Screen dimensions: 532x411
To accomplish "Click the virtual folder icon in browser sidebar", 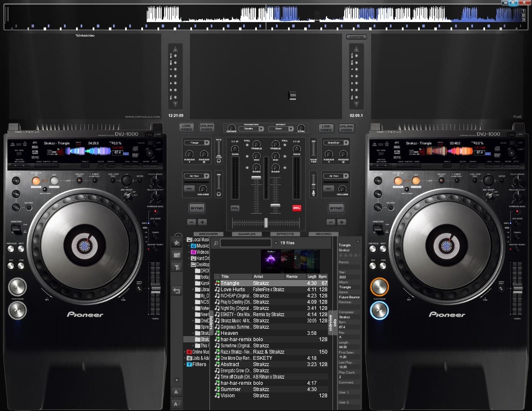I will (177, 255).
